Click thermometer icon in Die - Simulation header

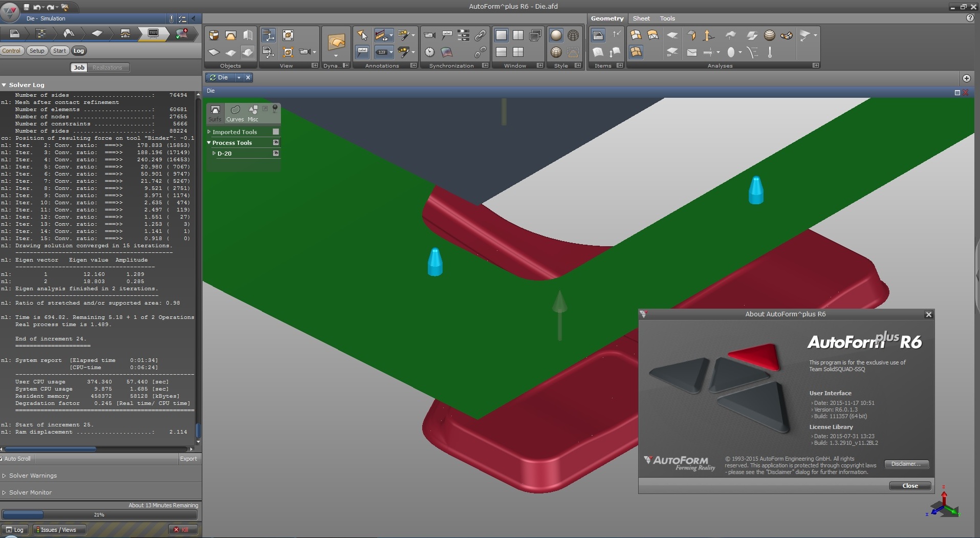171,18
